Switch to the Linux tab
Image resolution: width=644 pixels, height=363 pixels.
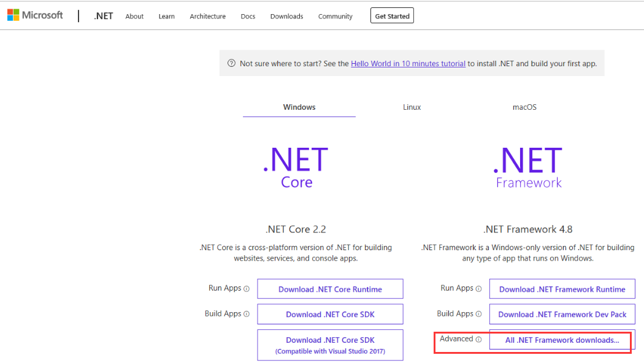412,107
